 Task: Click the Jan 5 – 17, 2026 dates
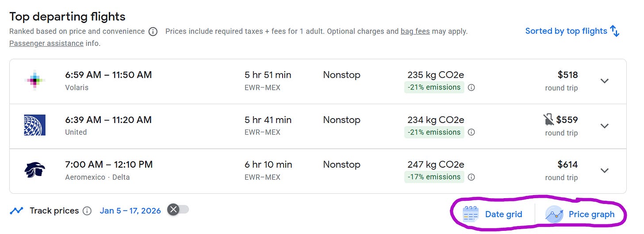[130, 211]
